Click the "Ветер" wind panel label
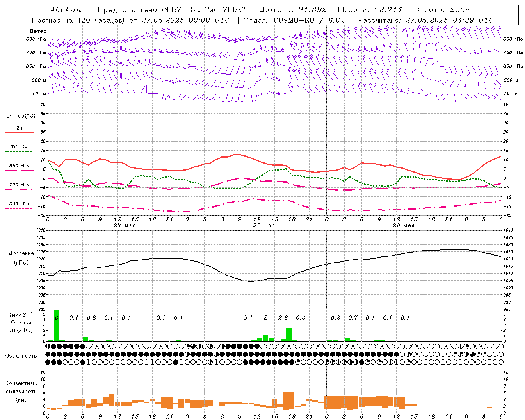The width and height of the screenshot is (525, 420). coord(38,31)
